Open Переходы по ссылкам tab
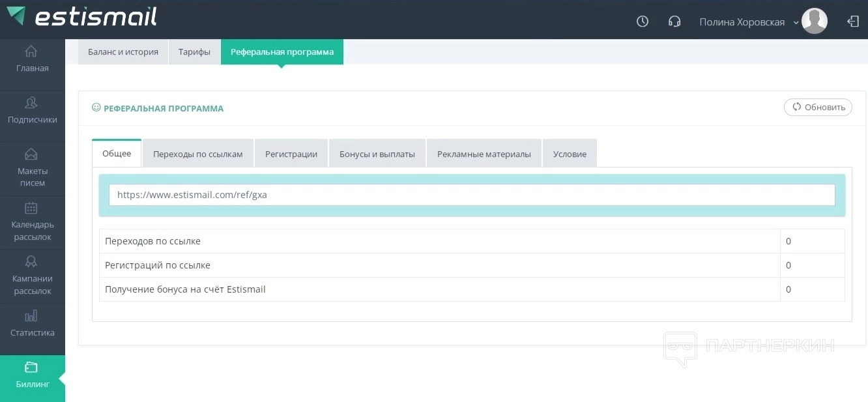The width and height of the screenshot is (868, 402). [198, 154]
